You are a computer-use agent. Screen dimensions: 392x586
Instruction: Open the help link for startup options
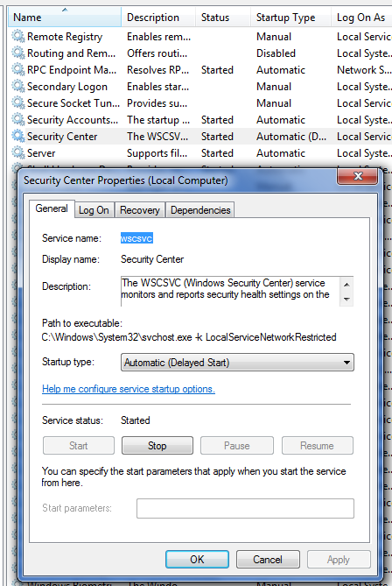click(x=129, y=389)
